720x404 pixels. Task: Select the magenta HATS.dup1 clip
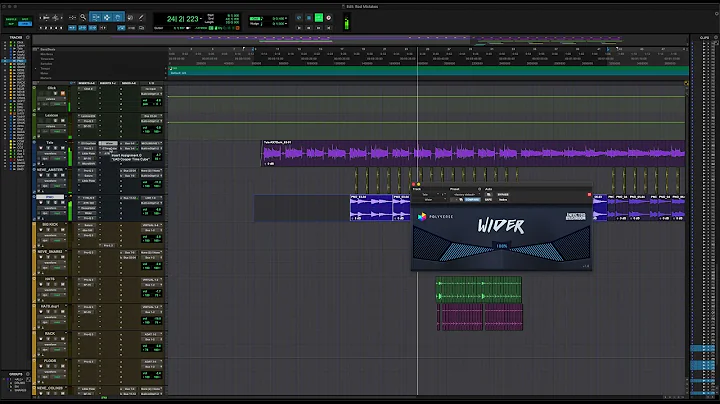click(x=480, y=317)
